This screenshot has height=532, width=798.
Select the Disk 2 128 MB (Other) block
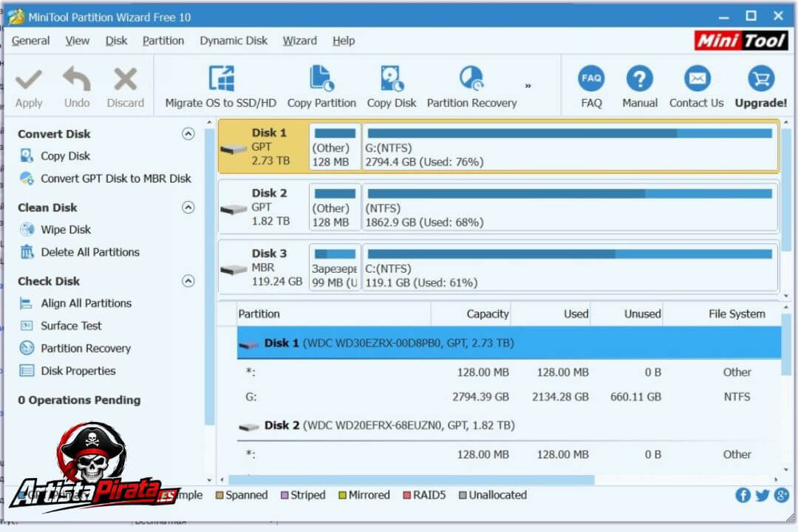point(335,207)
